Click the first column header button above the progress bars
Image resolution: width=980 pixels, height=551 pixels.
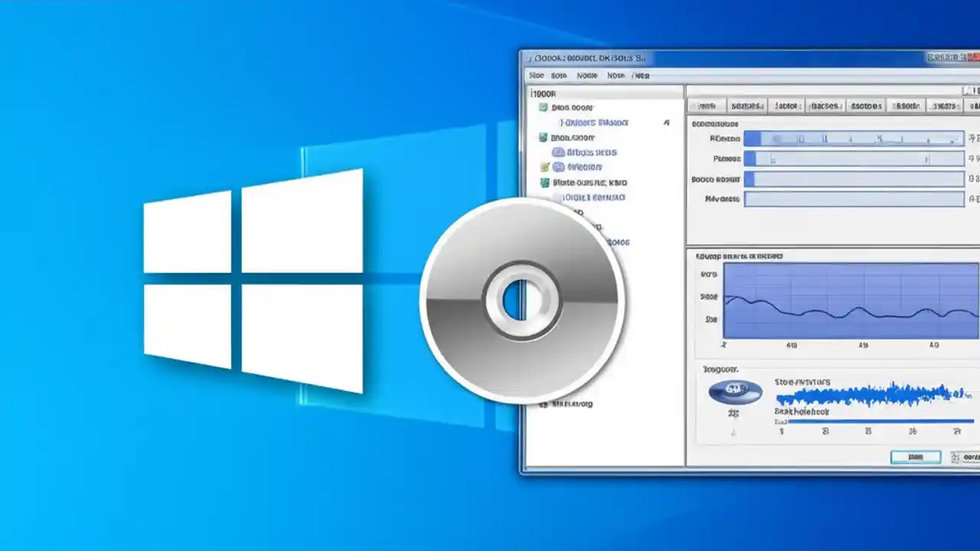pyautogui.click(x=708, y=106)
